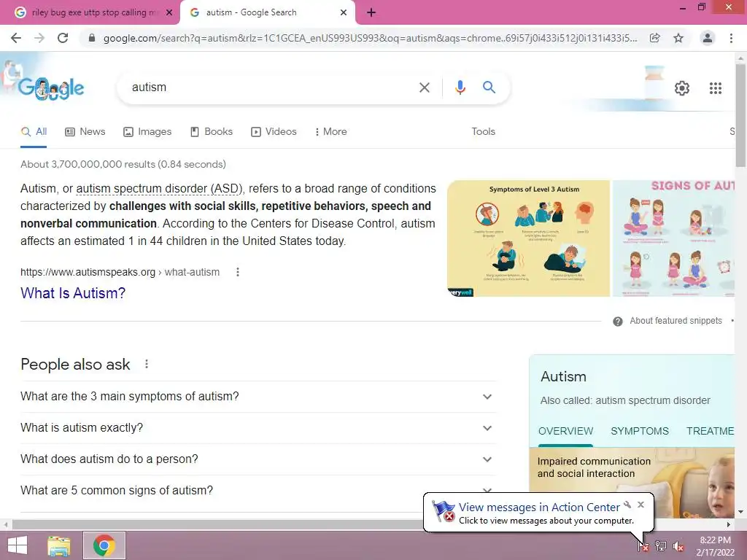Open a new browser tab
Image resolution: width=747 pixels, height=560 pixels.
(371, 12)
